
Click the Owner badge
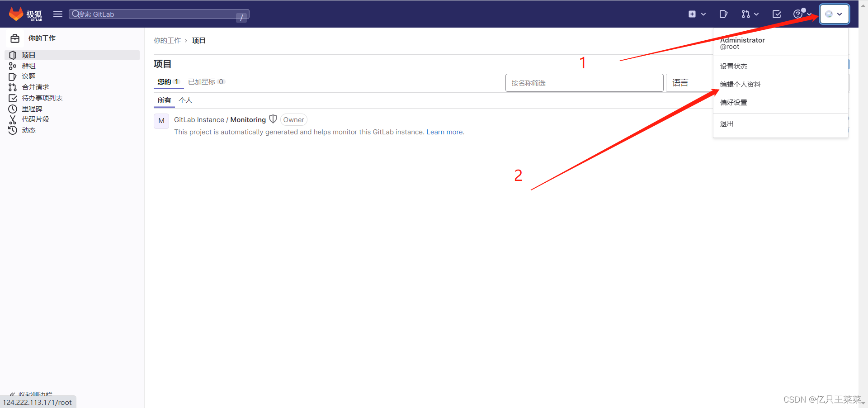[294, 120]
